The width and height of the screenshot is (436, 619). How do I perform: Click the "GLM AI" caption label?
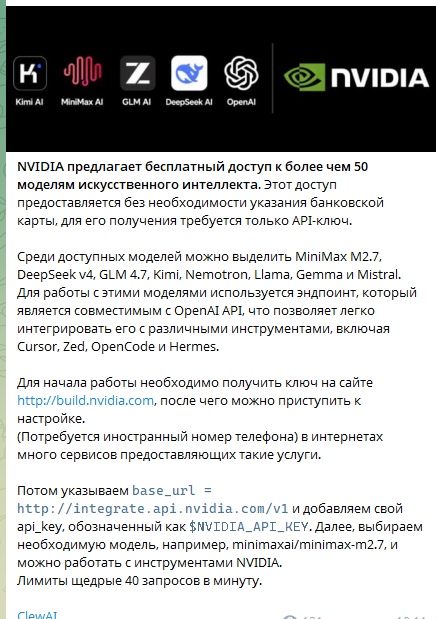coord(137,102)
